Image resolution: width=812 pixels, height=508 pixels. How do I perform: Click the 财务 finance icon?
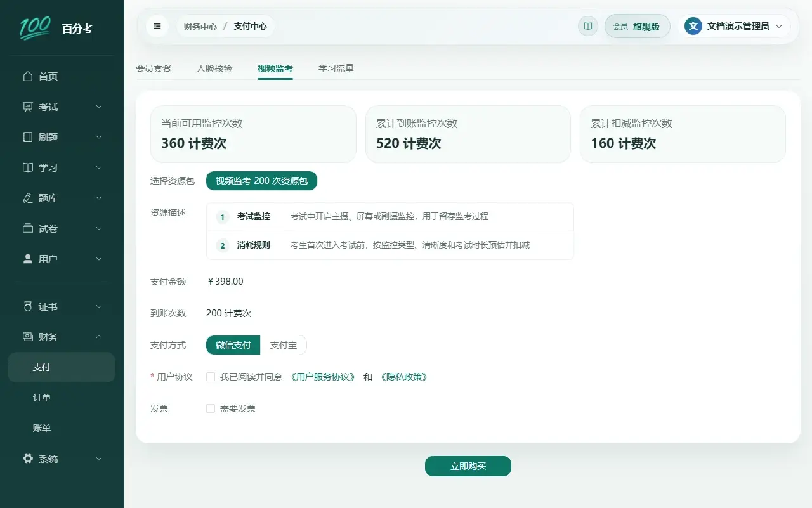pyautogui.click(x=27, y=337)
